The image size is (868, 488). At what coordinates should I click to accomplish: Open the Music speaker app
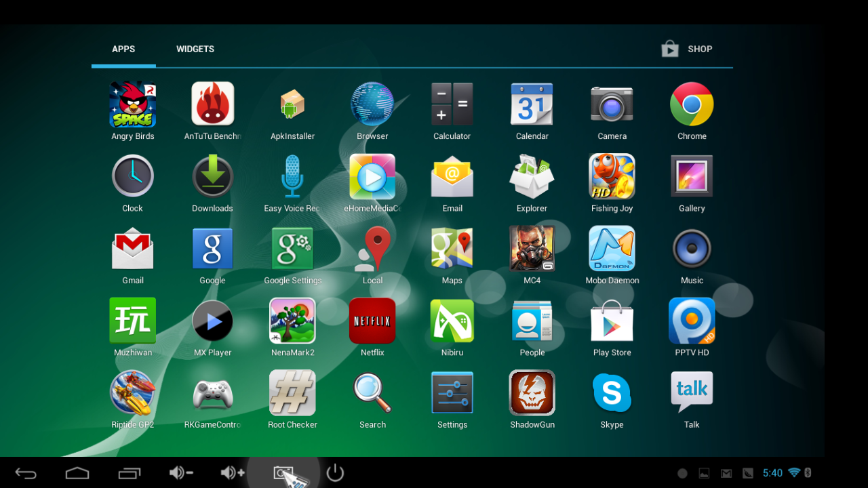tap(692, 249)
